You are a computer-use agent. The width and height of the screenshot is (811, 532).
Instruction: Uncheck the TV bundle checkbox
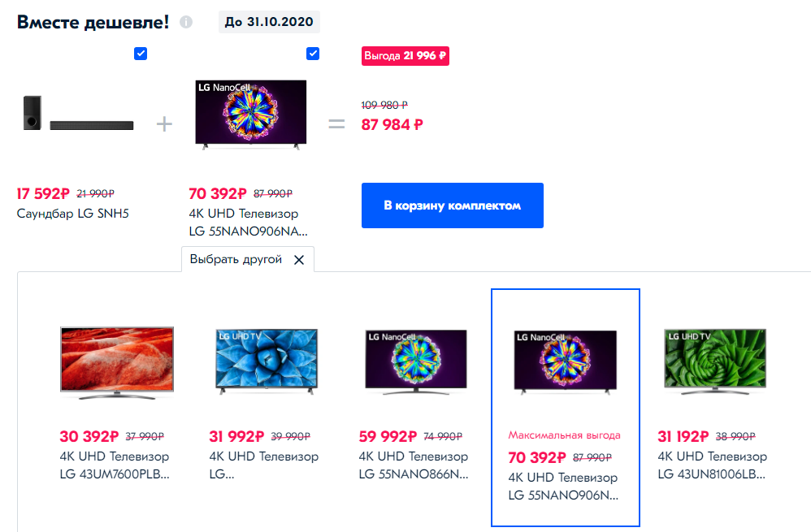point(313,54)
